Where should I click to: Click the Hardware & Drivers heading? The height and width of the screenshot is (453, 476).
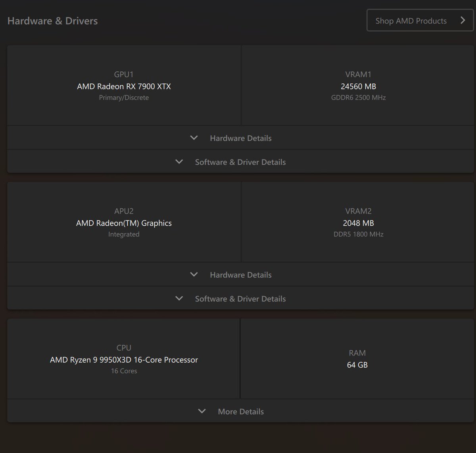coord(52,21)
